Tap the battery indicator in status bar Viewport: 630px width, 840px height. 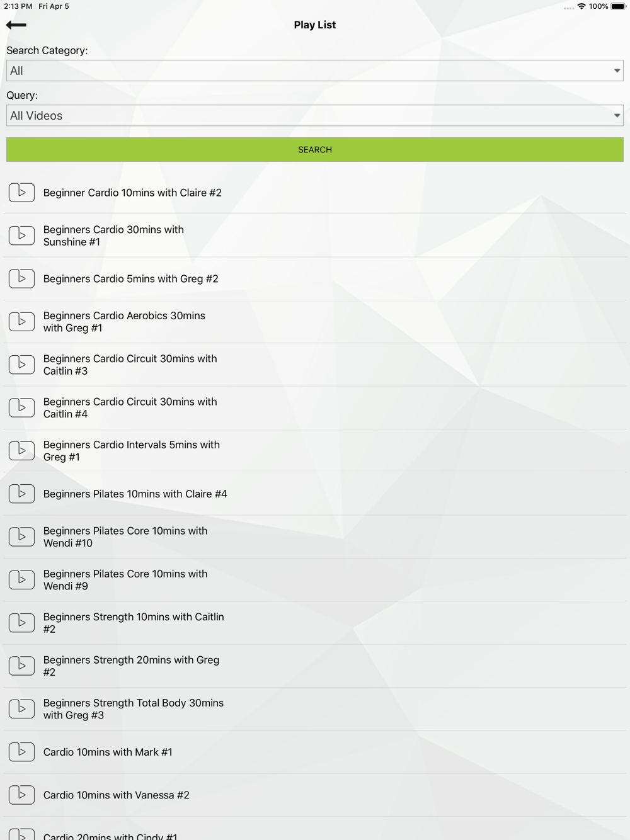click(x=618, y=6)
